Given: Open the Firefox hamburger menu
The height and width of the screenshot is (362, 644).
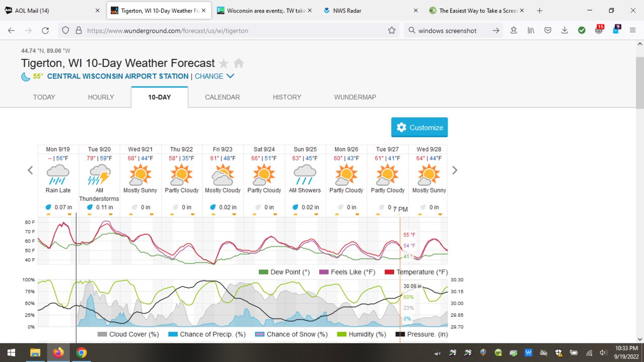Looking at the screenshot, I should pos(632,31).
